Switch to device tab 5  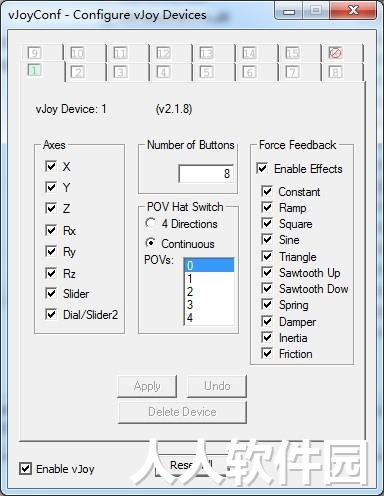[x=206, y=72]
